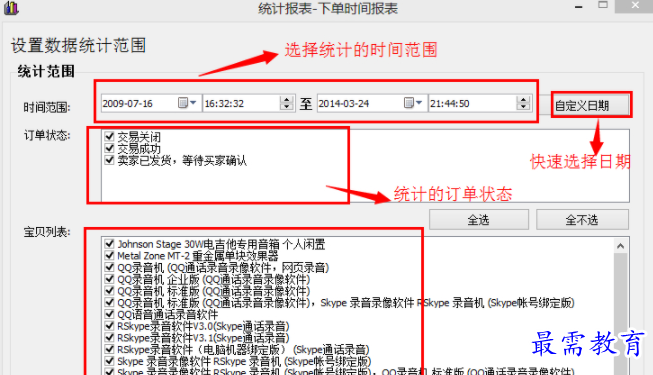653x375 pixels.
Task: Toggle RSkype录音软件V3.0 checkbox
Action: 110,325
